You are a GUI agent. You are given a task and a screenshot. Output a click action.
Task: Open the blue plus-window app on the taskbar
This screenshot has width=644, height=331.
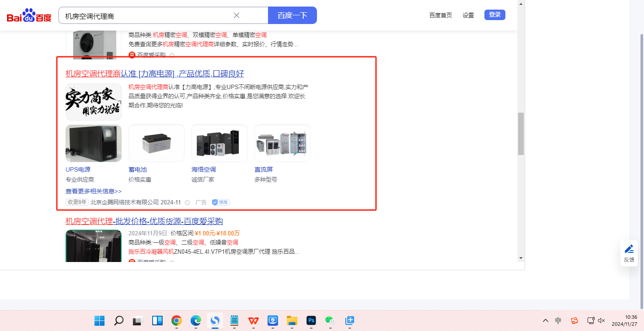pyautogui.click(x=349, y=321)
